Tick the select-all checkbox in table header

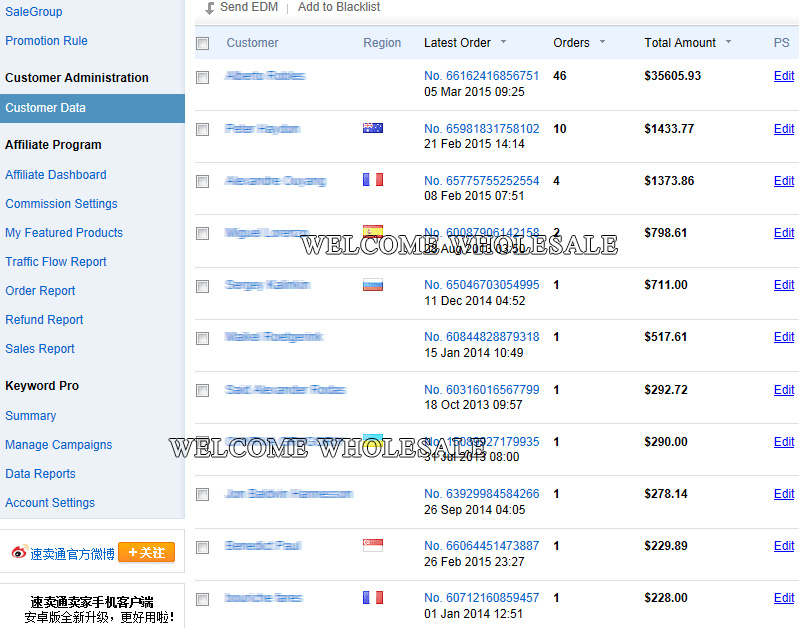(x=203, y=43)
